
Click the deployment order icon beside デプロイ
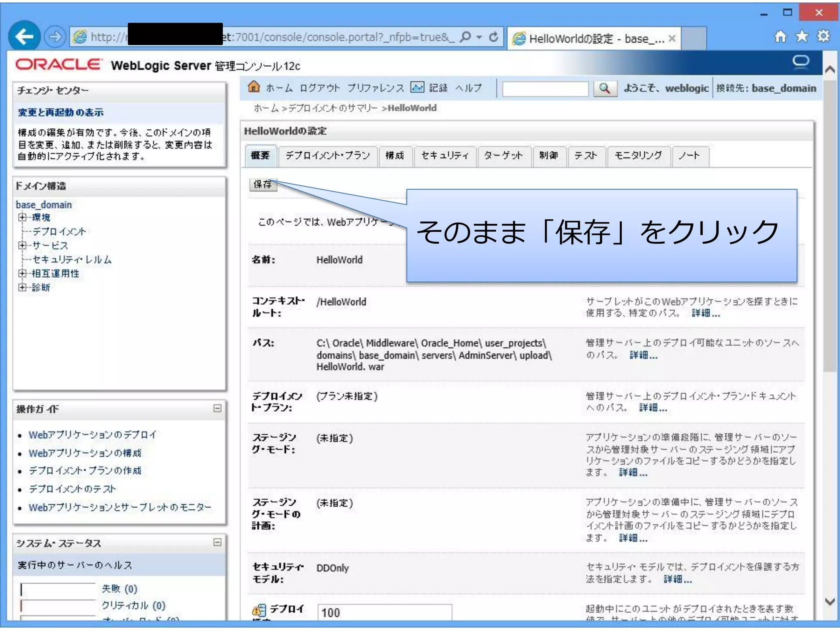coord(259,610)
